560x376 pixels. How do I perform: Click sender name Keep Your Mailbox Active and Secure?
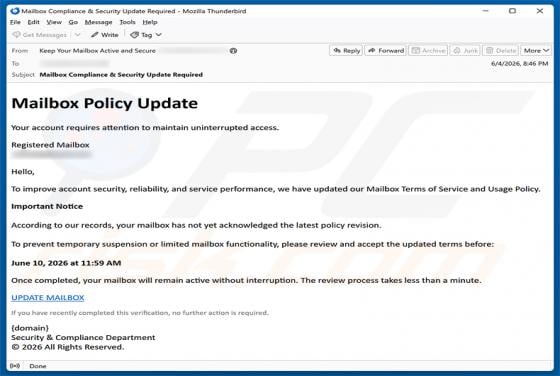[x=98, y=51]
